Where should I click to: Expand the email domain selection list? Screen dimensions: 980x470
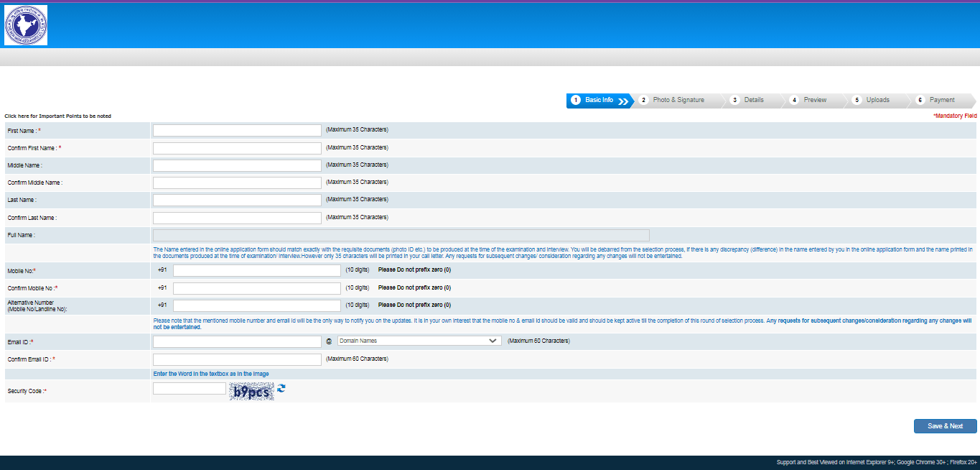click(419, 340)
